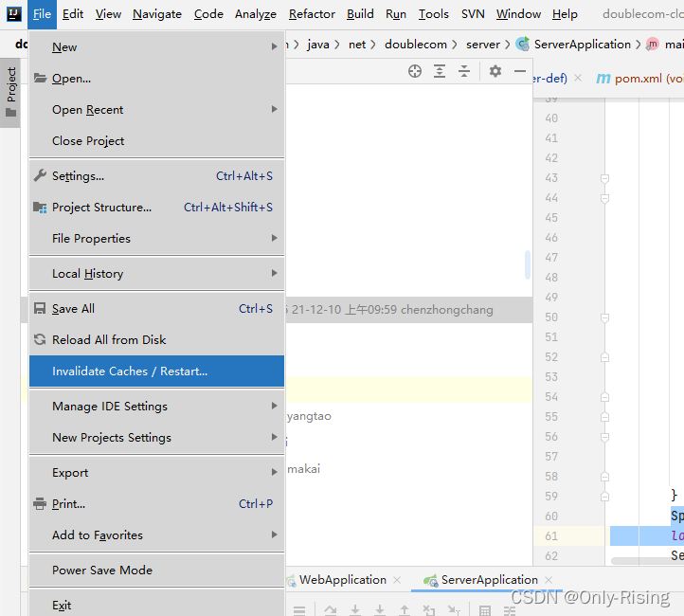Select the locate opened file crosshair icon

point(415,71)
